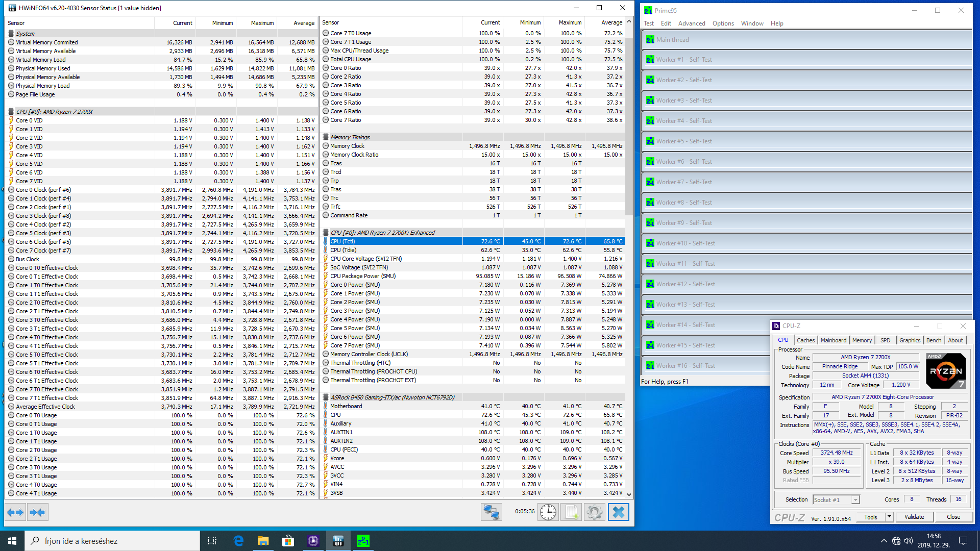Viewport: 980px width, 551px height.
Task: Click the Average column header in right panel
Action: tap(605, 22)
